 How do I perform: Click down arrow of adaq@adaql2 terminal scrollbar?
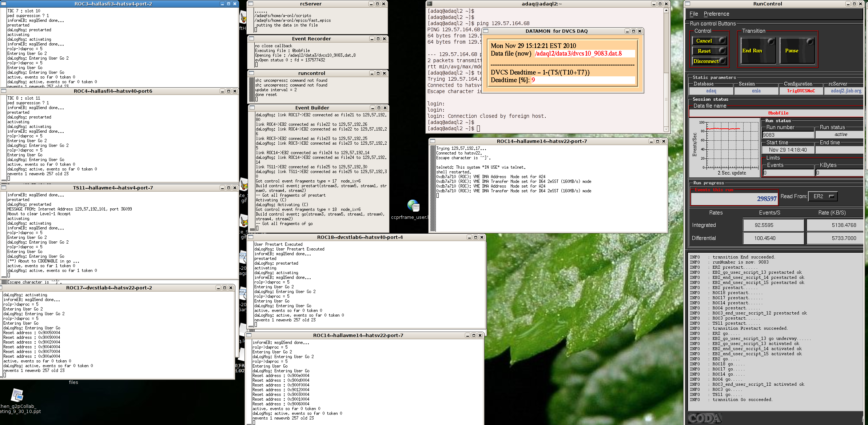(666, 129)
